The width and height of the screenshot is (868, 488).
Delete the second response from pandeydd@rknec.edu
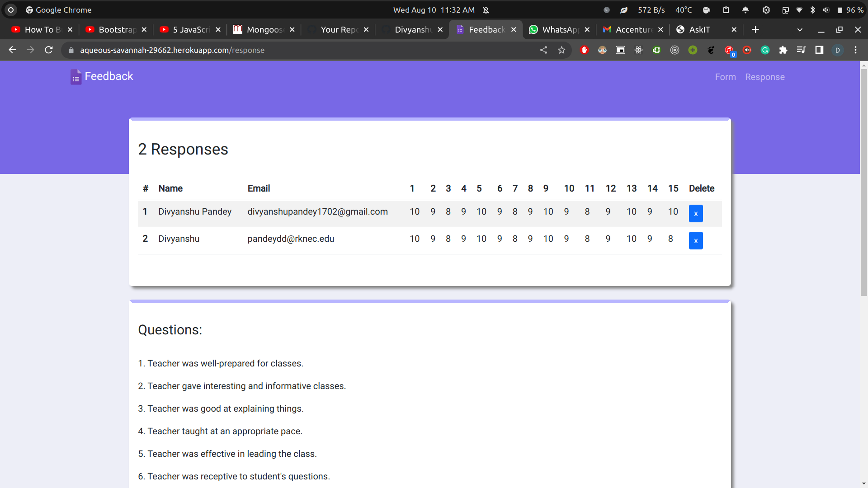696,240
